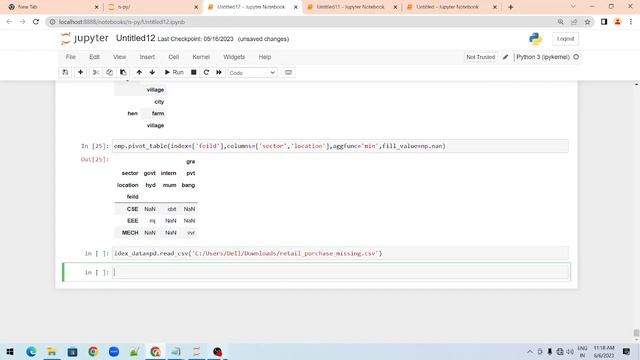The height and width of the screenshot is (360, 640).
Task: Click the EEE row header in output table
Action: [132, 221]
